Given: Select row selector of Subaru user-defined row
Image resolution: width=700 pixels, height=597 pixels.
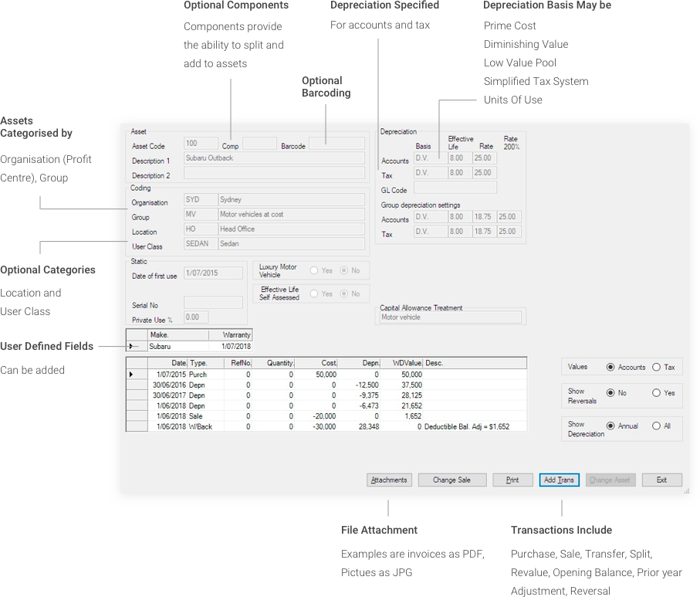Looking at the screenshot, I should (x=137, y=346).
